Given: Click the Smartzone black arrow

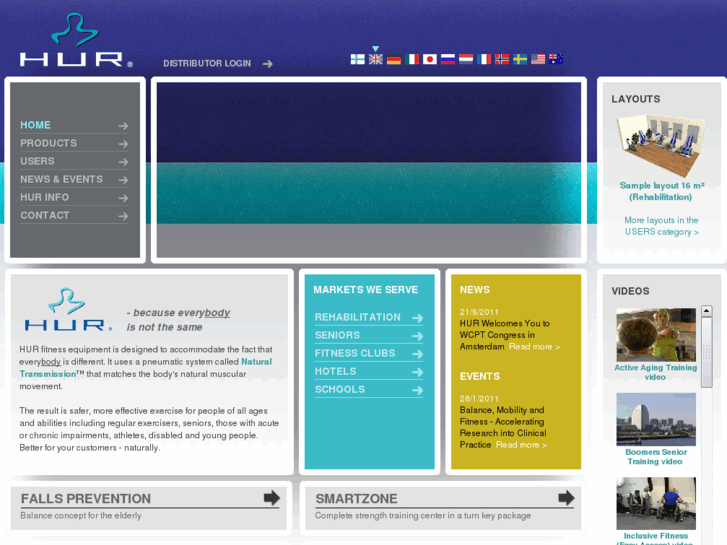Looking at the screenshot, I should pos(566,498).
